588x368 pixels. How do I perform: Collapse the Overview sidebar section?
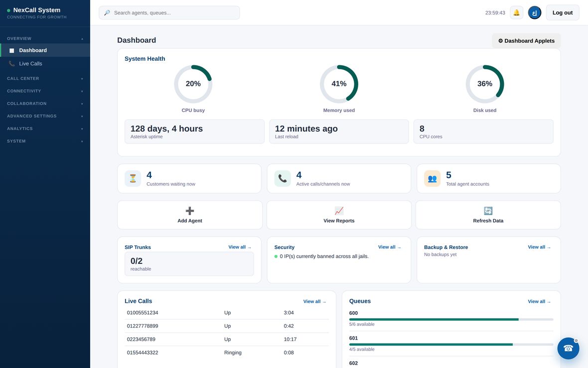tap(45, 39)
